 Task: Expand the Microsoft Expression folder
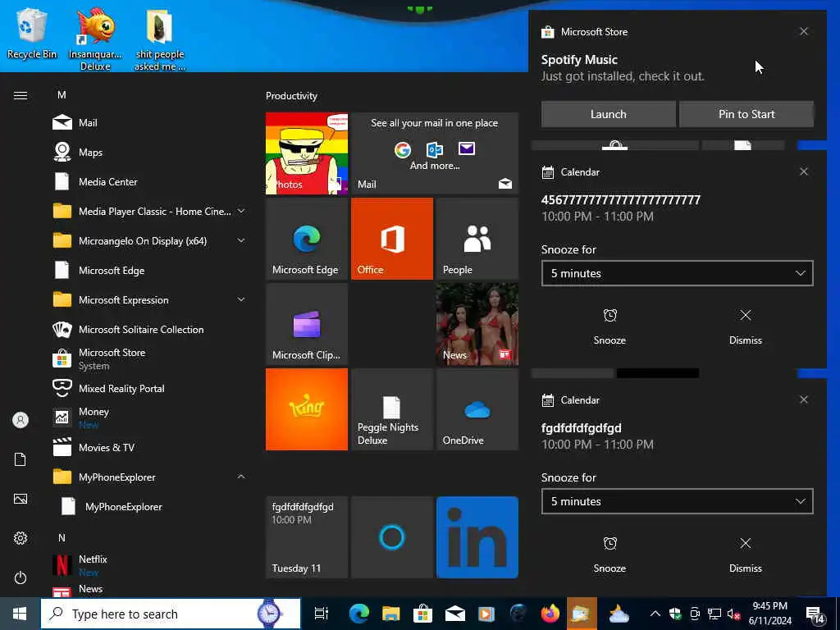click(241, 299)
